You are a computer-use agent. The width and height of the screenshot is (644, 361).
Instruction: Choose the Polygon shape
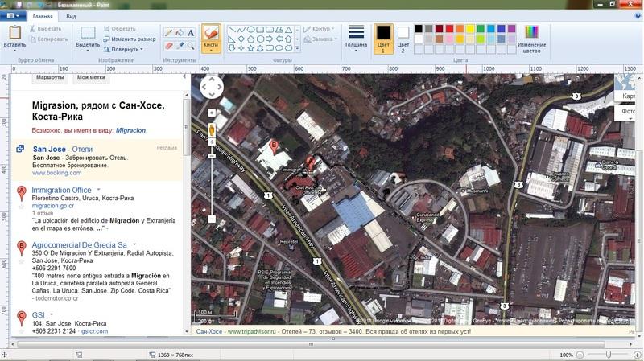[x=279, y=30]
